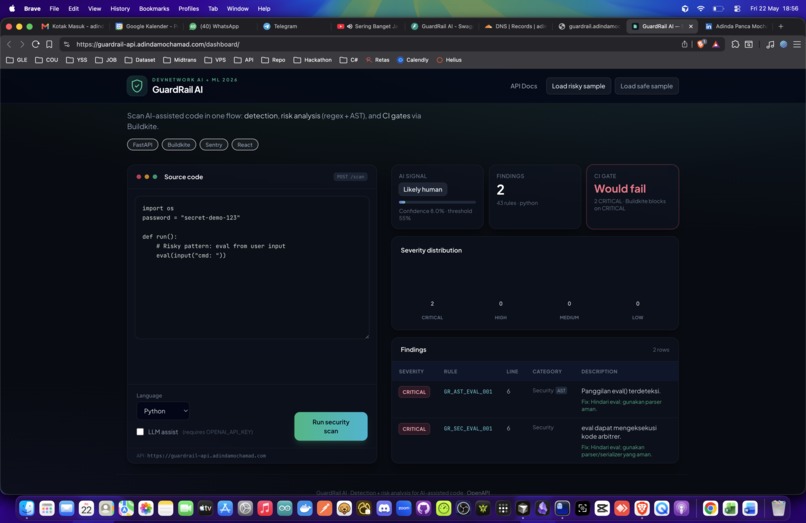This screenshot has height=523, width=806.
Task: Go back with the browser back arrow
Action: tap(9, 44)
